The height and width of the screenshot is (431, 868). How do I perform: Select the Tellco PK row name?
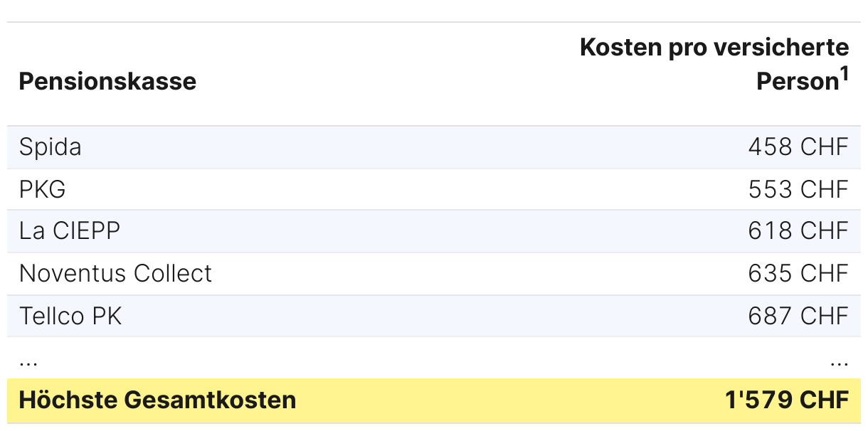click(70, 316)
